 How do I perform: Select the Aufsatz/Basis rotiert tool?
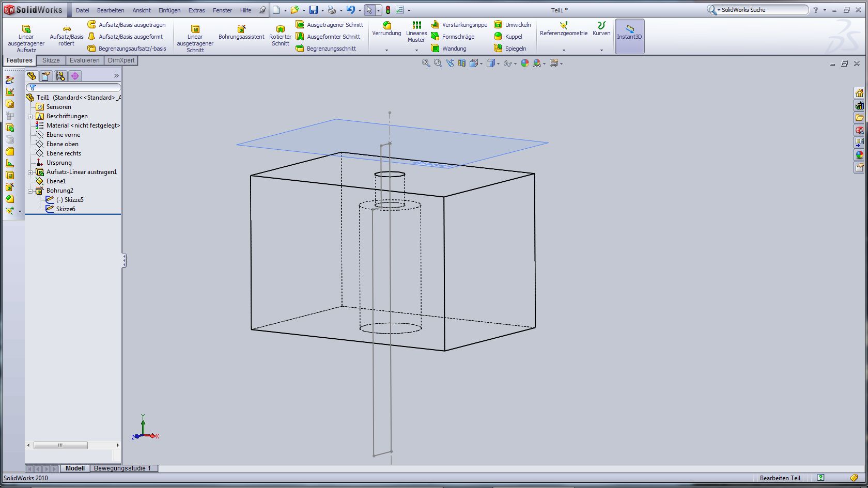coord(66,35)
